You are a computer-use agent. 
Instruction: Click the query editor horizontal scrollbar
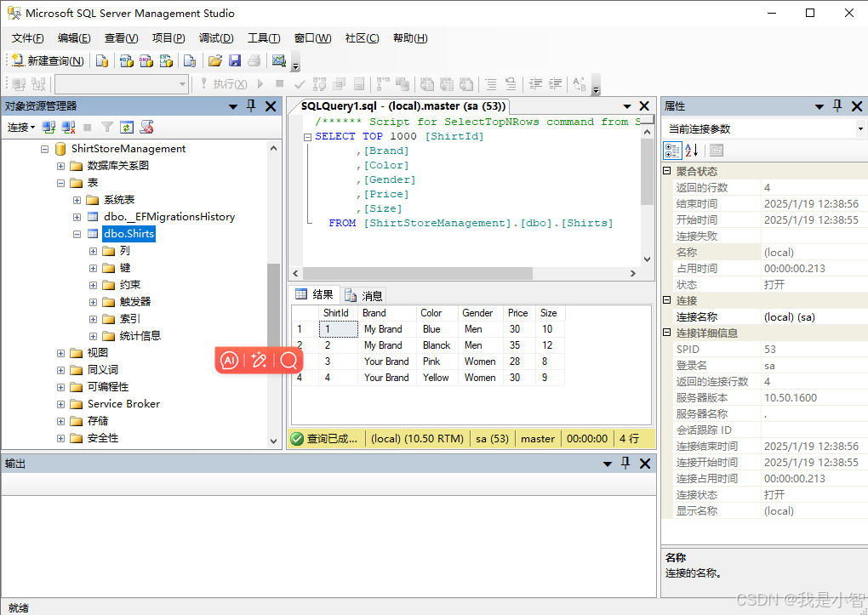pos(417,273)
